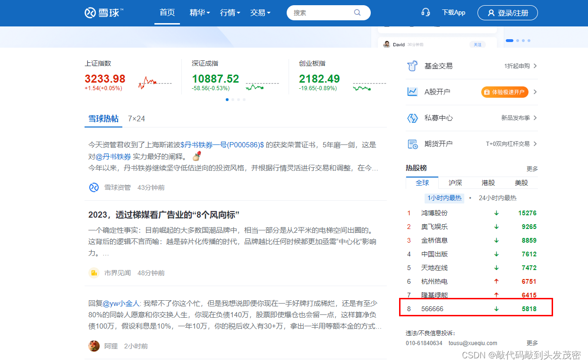This screenshot has width=588, height=364.
Task: Click the A股开户 chart icon
Action: click(412, 92)
